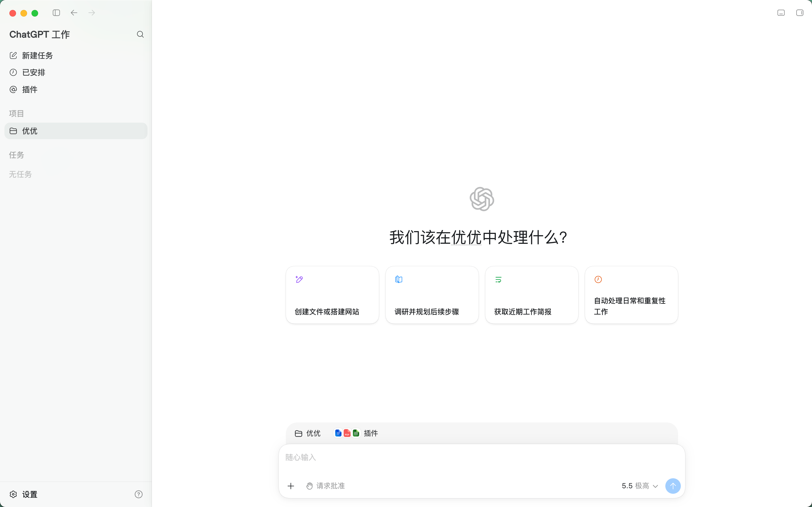Click the blue document plugin icon

point(338,433)
